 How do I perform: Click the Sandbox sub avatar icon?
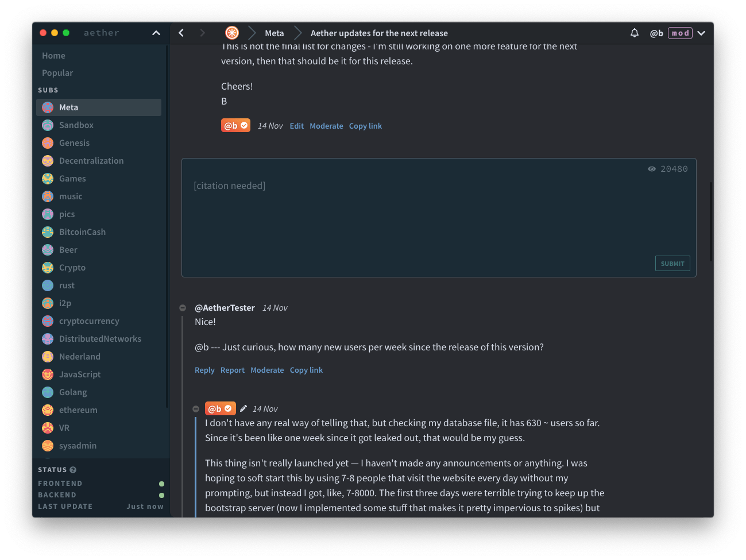click(x=48, y=125)
